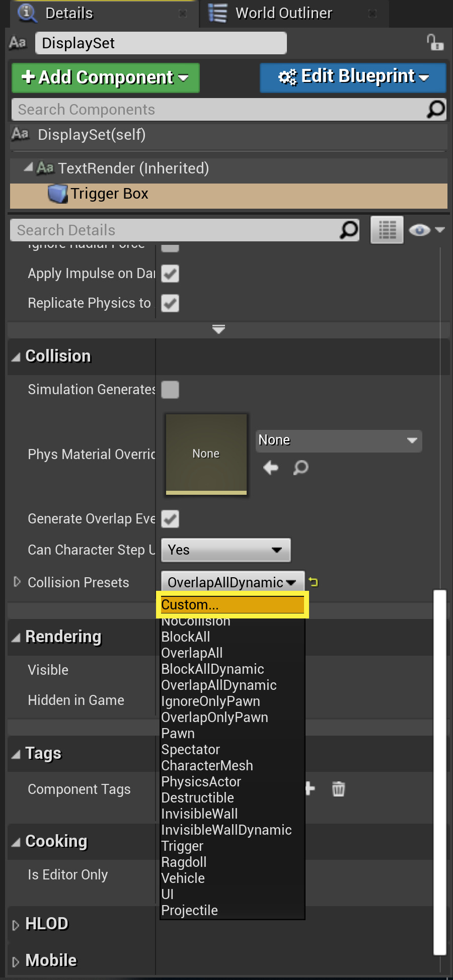Collapse TextRender (Inherited) tree node
The height and width of the screenshot is (980, 453).
coord(29,166)
